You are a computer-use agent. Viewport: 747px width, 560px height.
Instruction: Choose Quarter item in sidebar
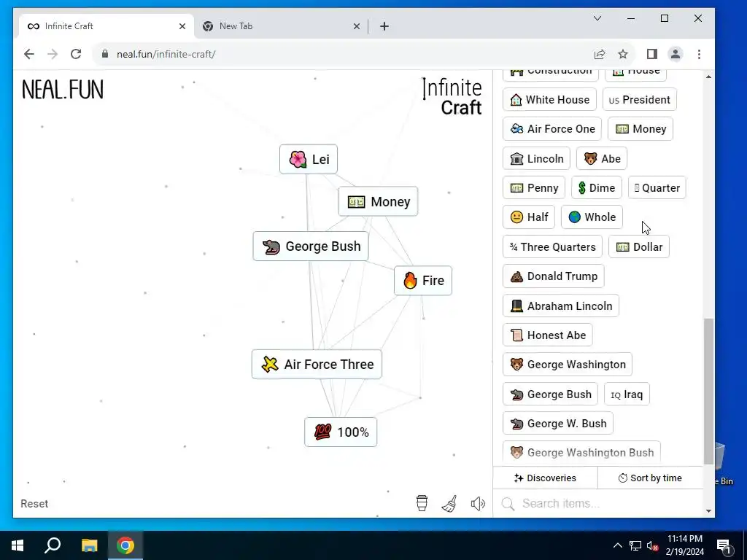(657, 187)
